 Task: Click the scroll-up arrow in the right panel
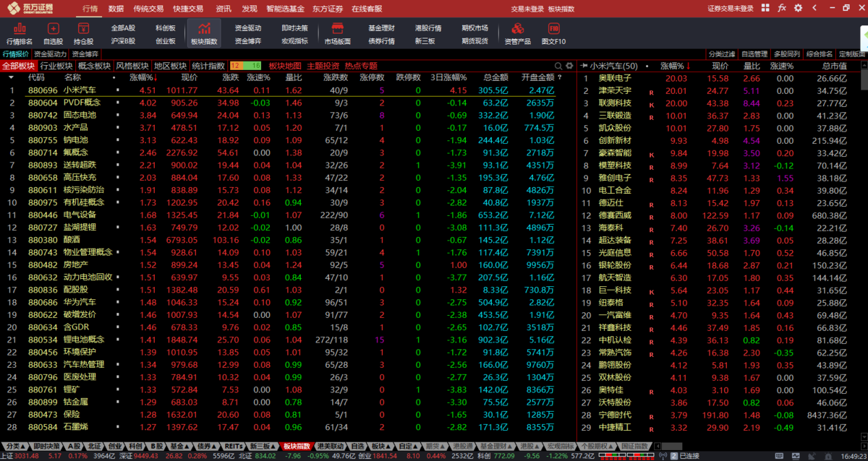(x=863, y=66)
